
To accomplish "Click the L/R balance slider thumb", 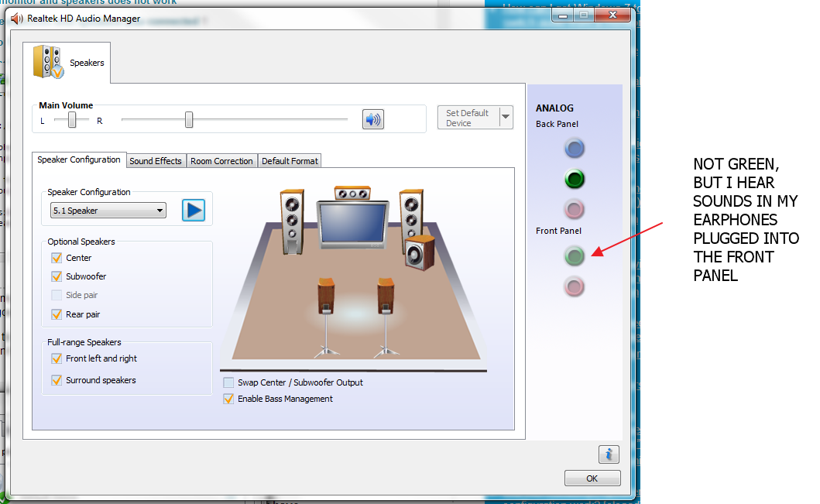I will pyautogui.click(x=72, y=120).
